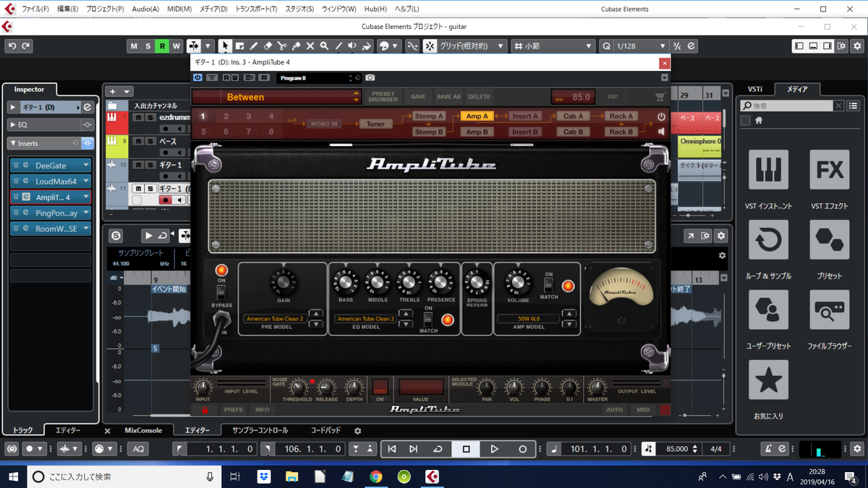Select the Cab A module
The width and height of the screenshot is (868, 488).
point(573,116)
